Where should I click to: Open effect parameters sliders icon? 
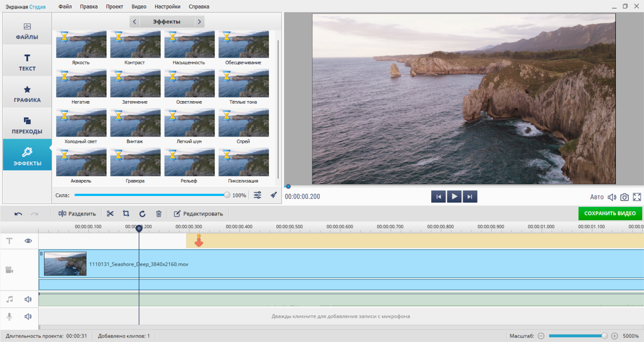[x=258, y=195]
